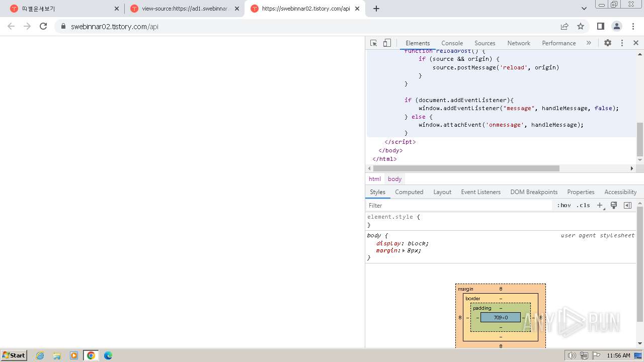The image size is (644, 362).
Task: Show more DevTools tabs chevron
Action: coord(589,43)
